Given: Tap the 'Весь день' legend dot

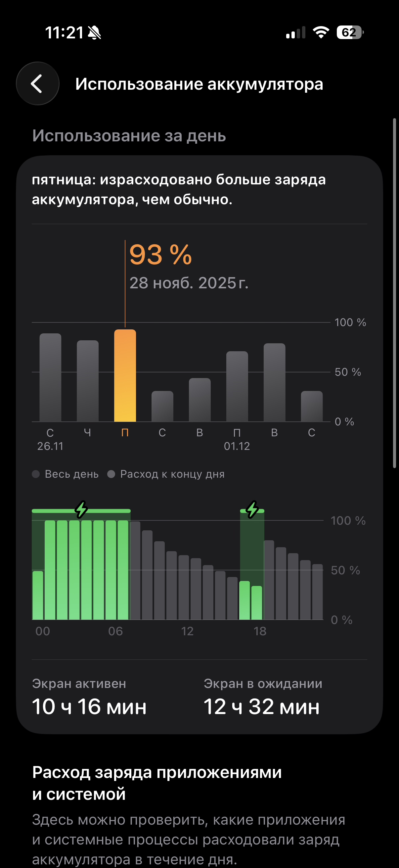Looking at the screenshot, I should (x=36, y=474).
